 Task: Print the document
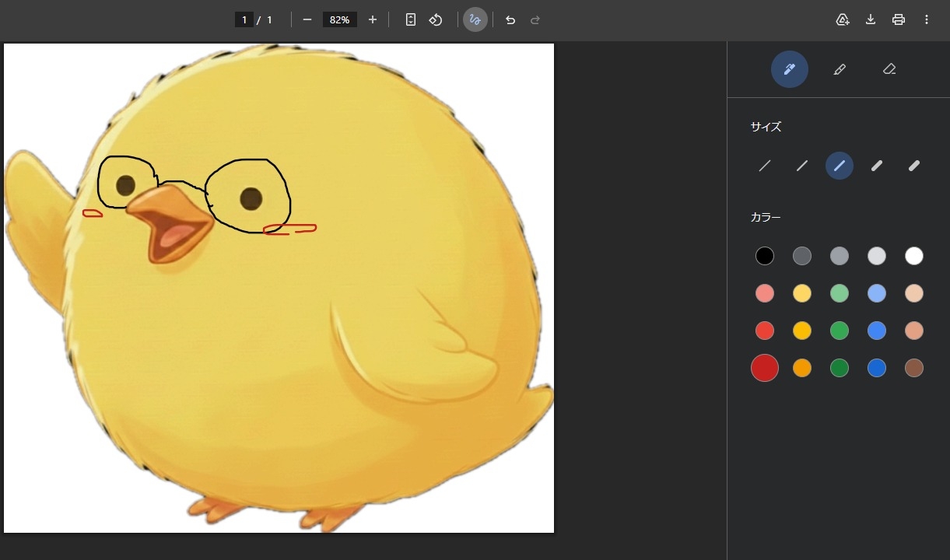click(899, 19)
